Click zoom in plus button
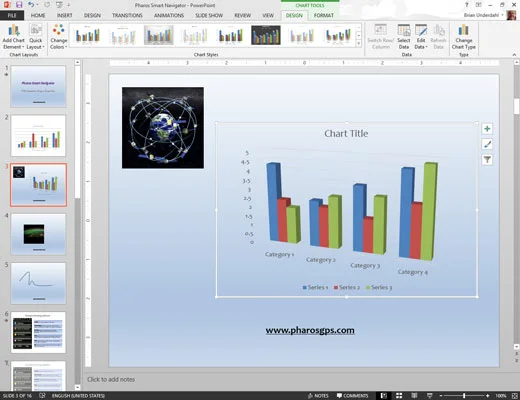Screen dimensions: 520x400 488,396
